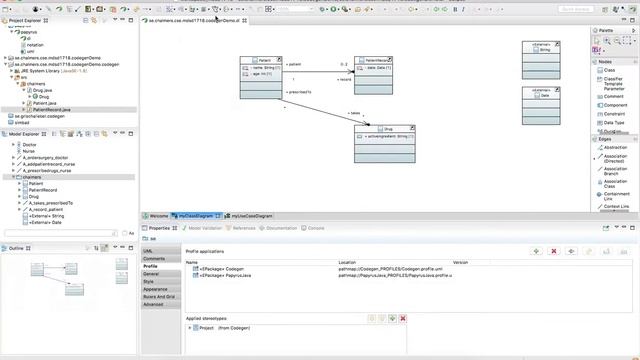Expand Patient class in Model Explorer
640x360 pixels.
[19, 184]
